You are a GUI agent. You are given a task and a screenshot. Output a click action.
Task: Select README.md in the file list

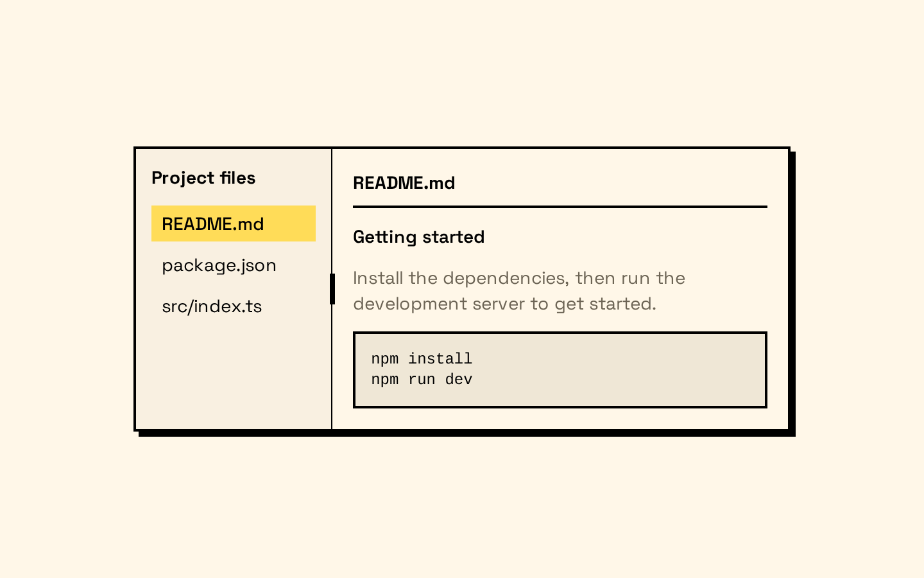tap(234, 223)
